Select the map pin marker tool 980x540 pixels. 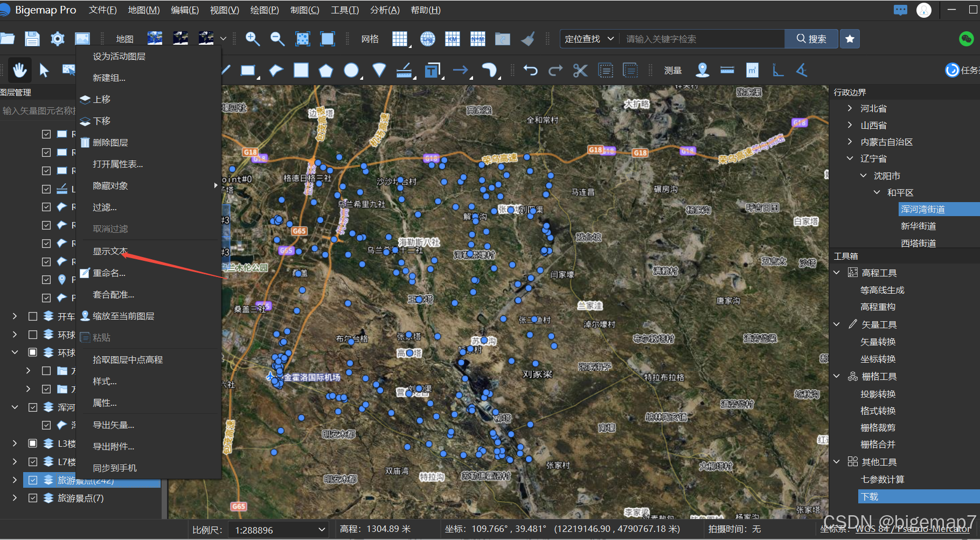click(702, 70)
